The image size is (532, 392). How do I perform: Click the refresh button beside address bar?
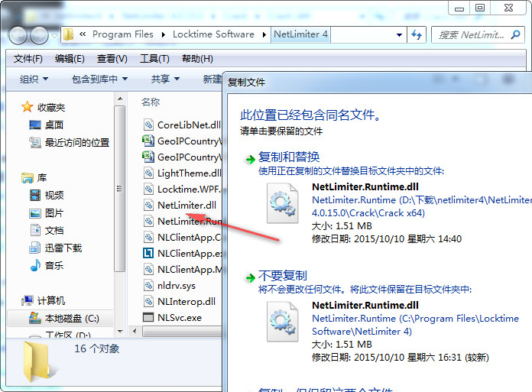click(x=417, y=34)
